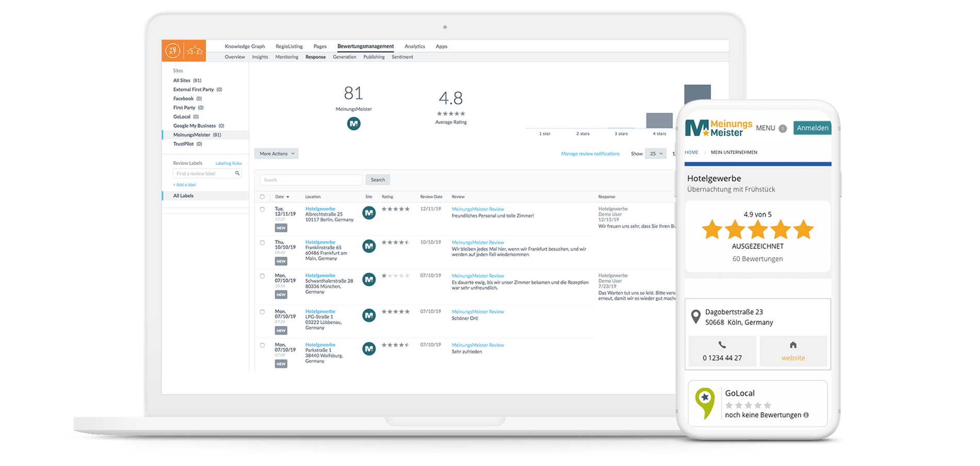Click the house website icon on phone
The width and height of the screenshot is (980, 466).
click(x=793, y=345)
